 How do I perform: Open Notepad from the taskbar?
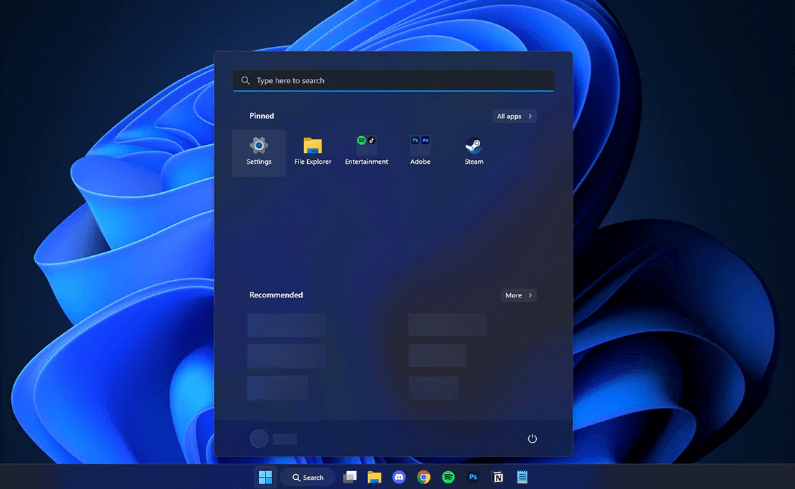[x=522, y=477]
